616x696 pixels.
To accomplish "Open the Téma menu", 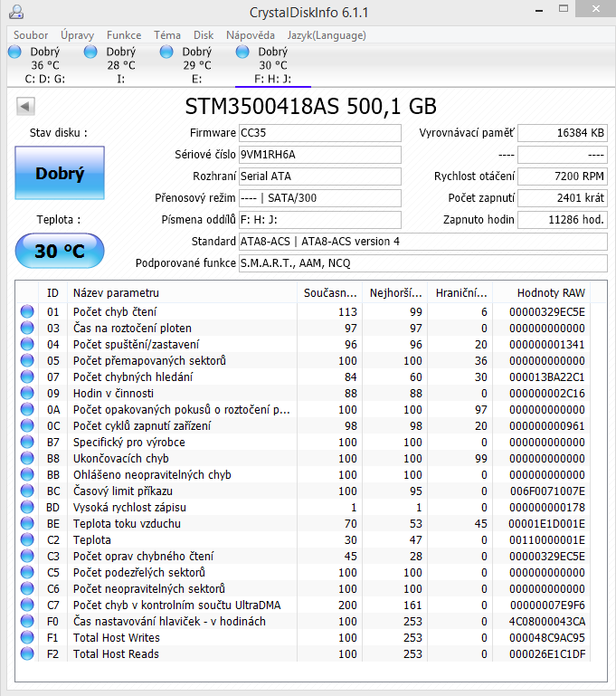I will click(x=167, y=35).
